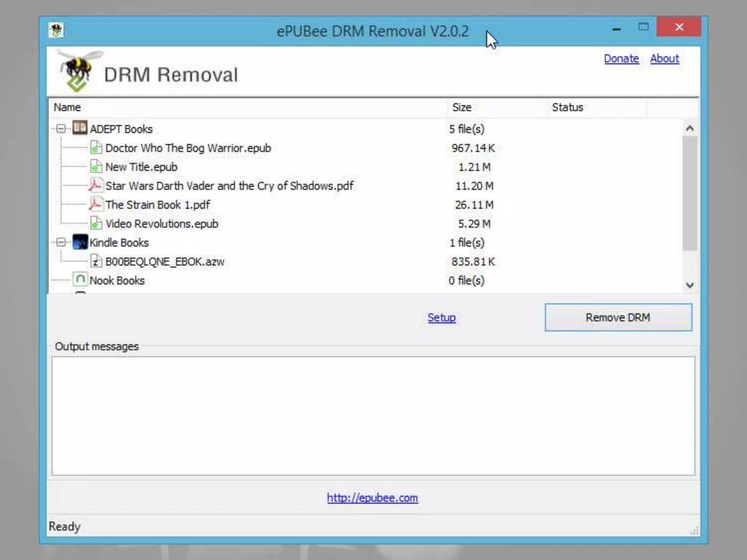This screenshot has width=747, height=560.
Task: Open the About link
Action: coord(664,59)
